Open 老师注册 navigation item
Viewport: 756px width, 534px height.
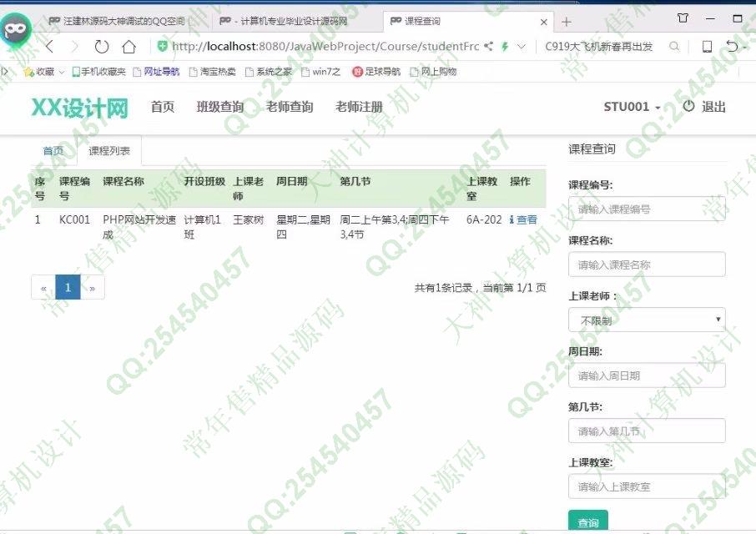tap(359, 107)
